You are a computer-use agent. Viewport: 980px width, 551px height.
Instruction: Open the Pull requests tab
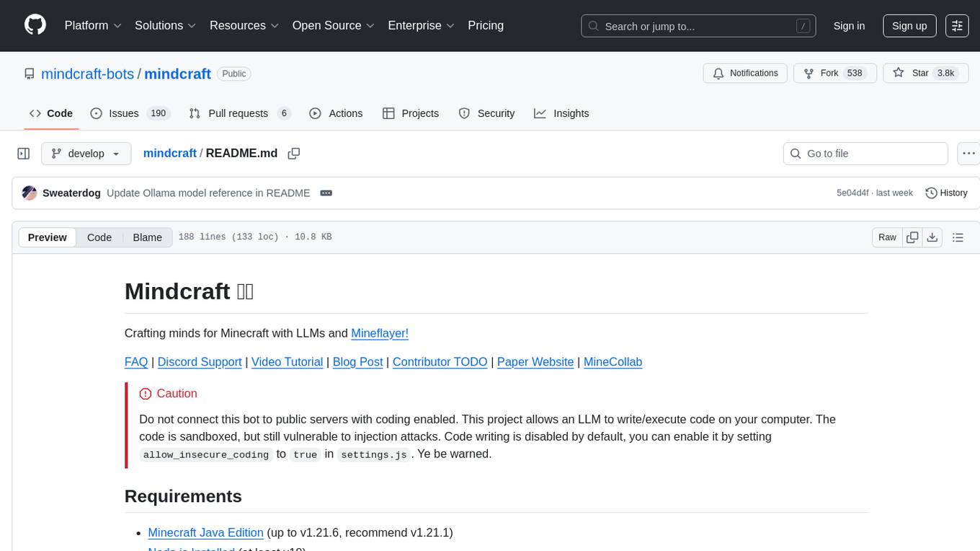coord(240,113)
